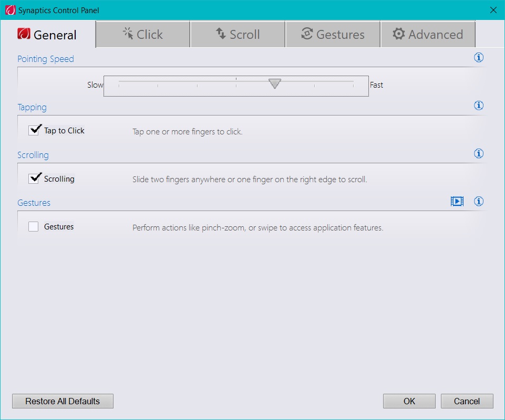Switch to the General tab
Image resolution: width=505 pixels, height=420 pixels.
coord(47,34)
